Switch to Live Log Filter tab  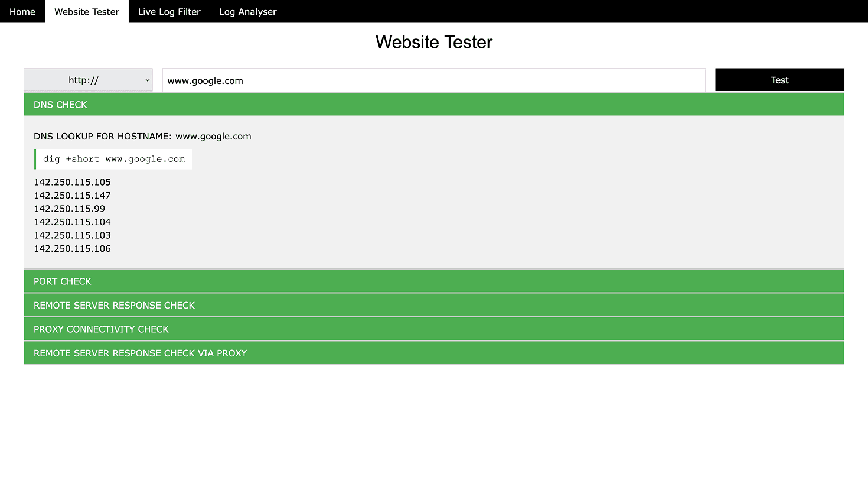pyautogui.click(x=169, y=11)
